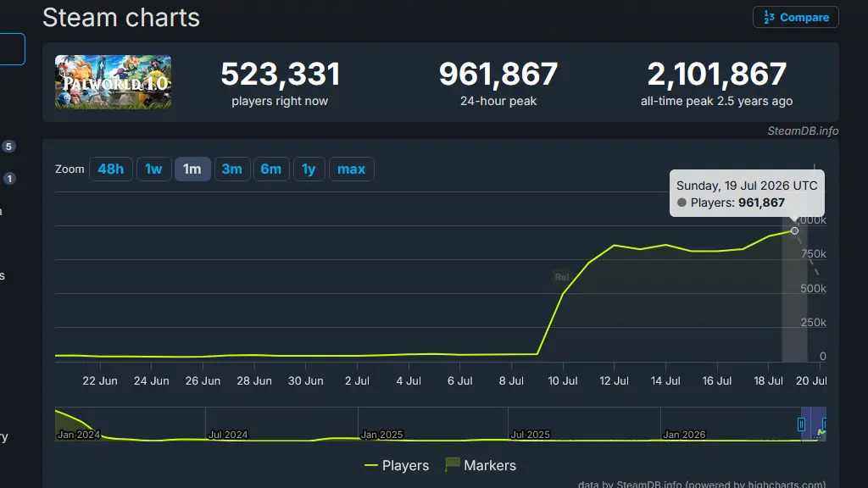
Task: Click the 2,101,867 all-time peak value
Action: (717, 75)
